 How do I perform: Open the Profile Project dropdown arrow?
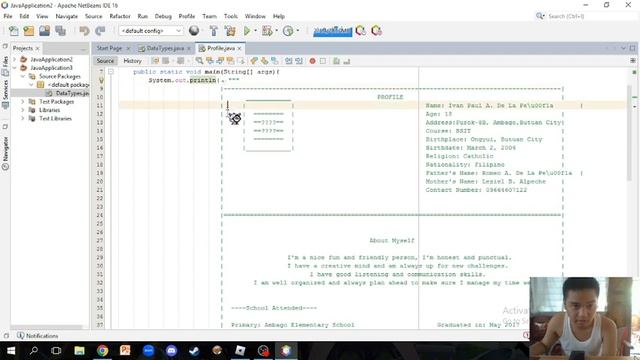(x=298, y=31)
